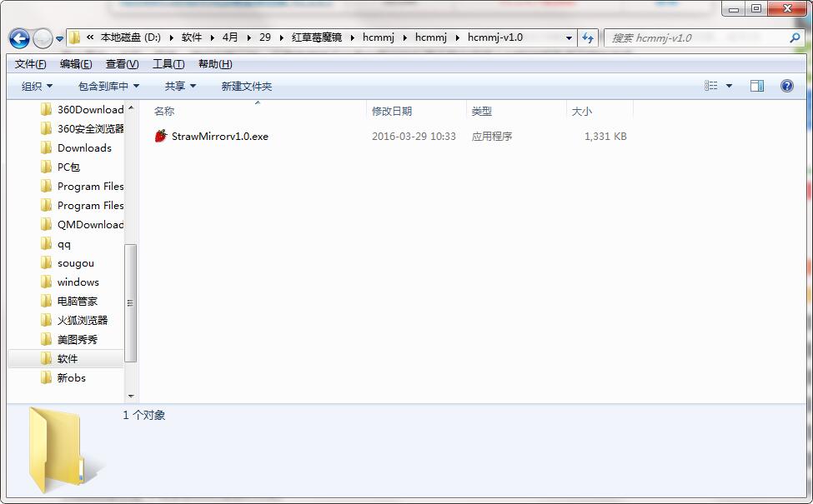
Task: Click the Forward navigation arrow
Action: pyautogui.click(x=42, y=37)
